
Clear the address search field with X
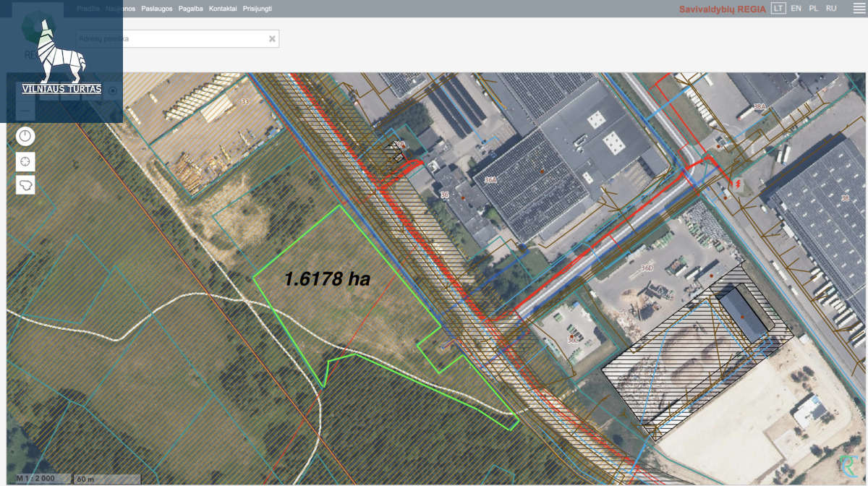click(272, 39)
